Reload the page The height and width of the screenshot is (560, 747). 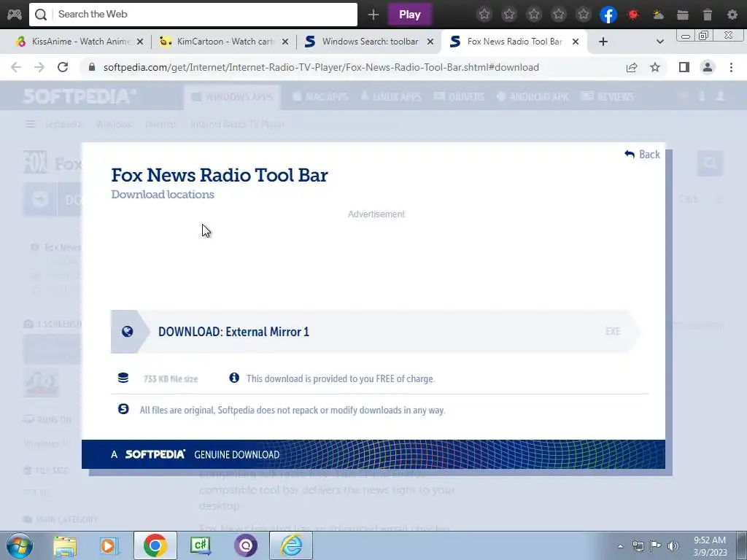pyautogui.click(x=63, y=67)
